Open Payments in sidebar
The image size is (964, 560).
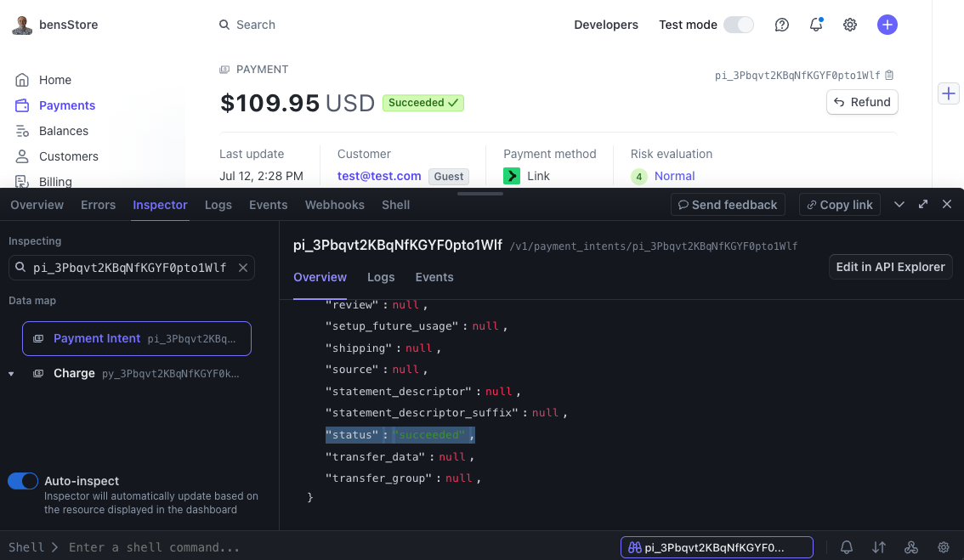(55, 105)
